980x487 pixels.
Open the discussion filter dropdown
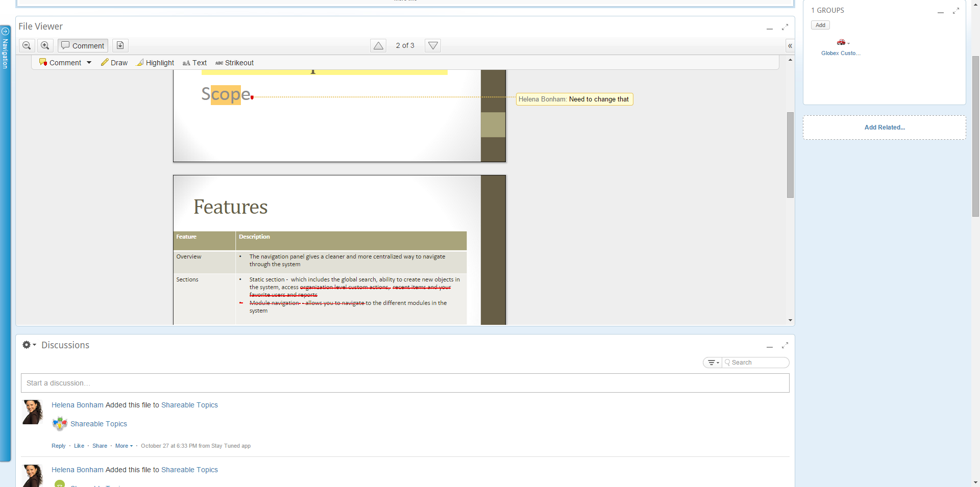[713, 363]
